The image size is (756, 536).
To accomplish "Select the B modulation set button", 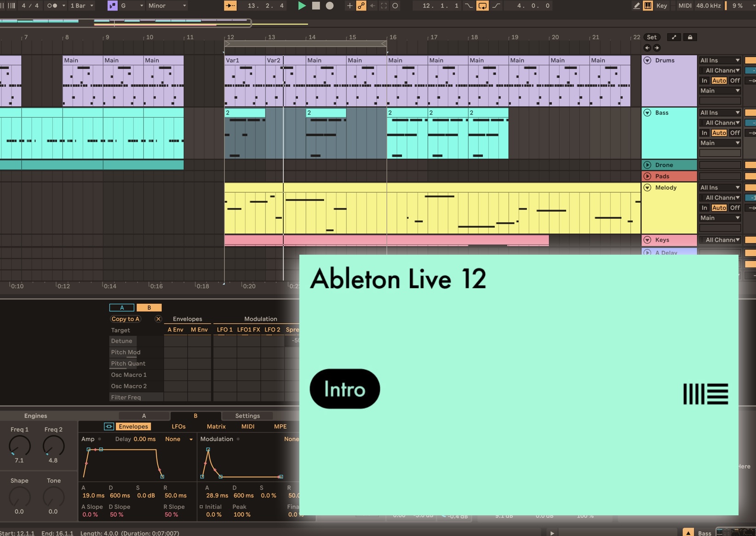I will [x=149, y=308].
